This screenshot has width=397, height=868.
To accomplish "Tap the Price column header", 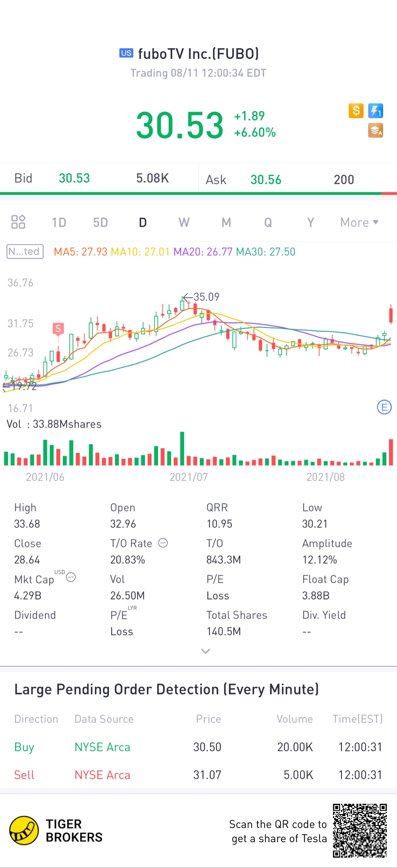I will click(x=209, y=719).
